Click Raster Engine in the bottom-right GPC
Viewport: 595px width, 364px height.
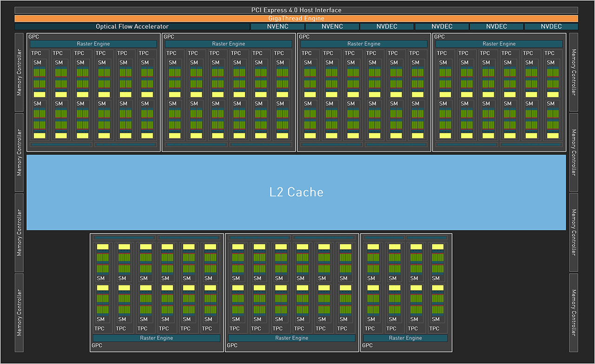405,338
